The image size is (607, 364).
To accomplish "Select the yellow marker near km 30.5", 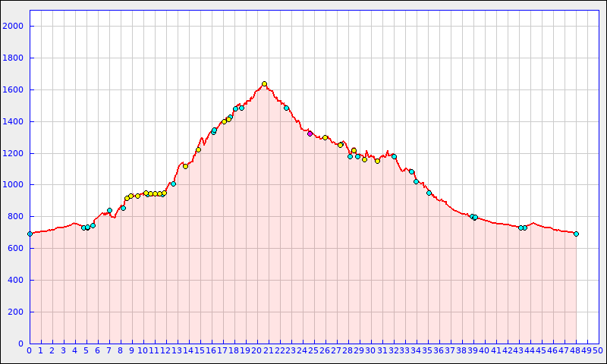I will pos(377,161).
